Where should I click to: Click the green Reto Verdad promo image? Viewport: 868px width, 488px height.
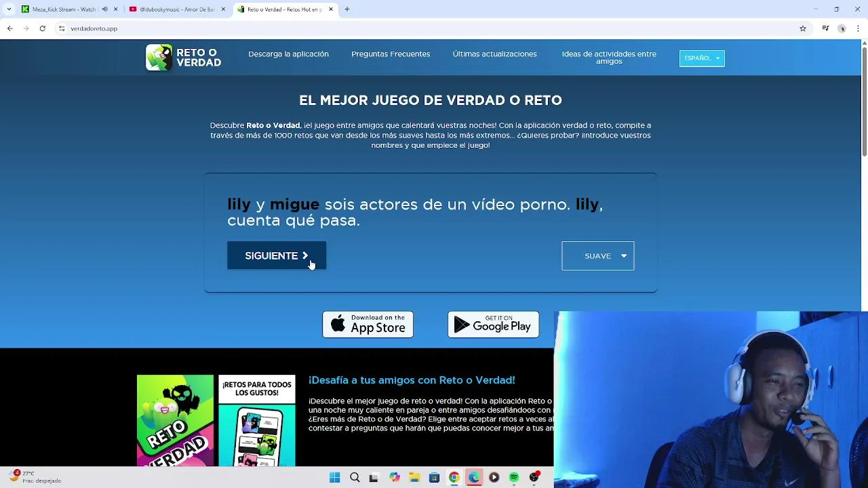click(x=175, y=420)
